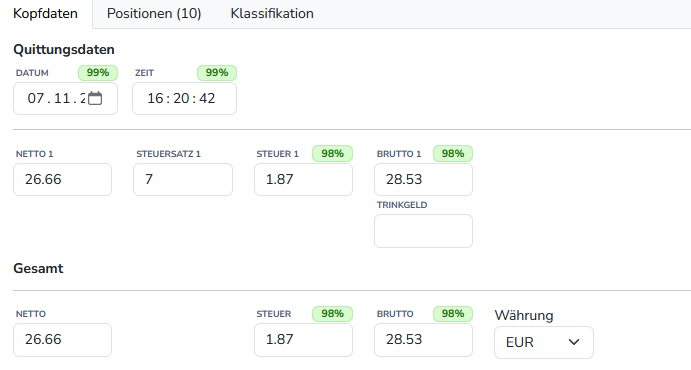Screen dimensions: 691x370
Task: Select the Kopfdaten tab
Action: 45,14
